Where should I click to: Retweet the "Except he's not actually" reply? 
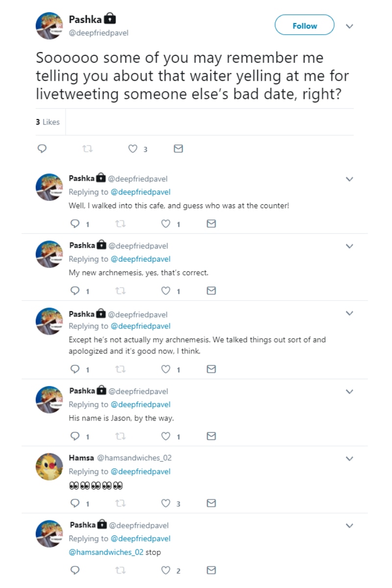120,369
